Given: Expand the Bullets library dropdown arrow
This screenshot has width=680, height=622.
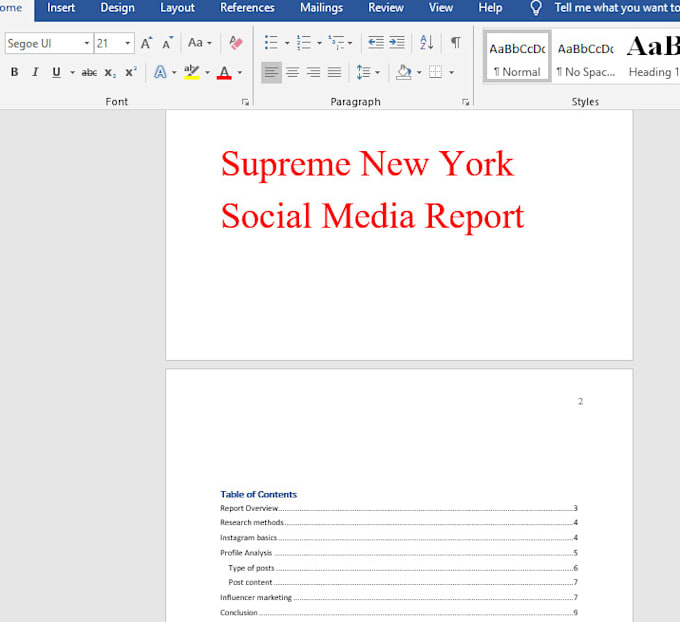Looking at the screenshot, I should (287, 43).
